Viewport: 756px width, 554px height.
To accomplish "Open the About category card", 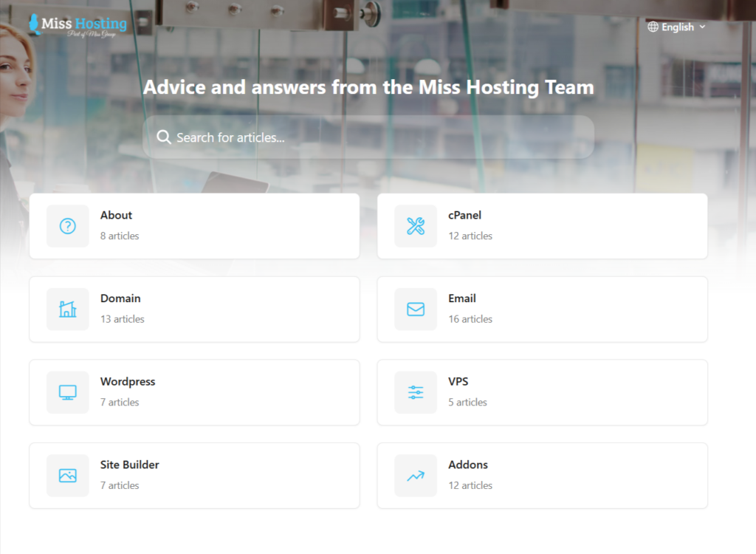I will [x=194, y=226].
